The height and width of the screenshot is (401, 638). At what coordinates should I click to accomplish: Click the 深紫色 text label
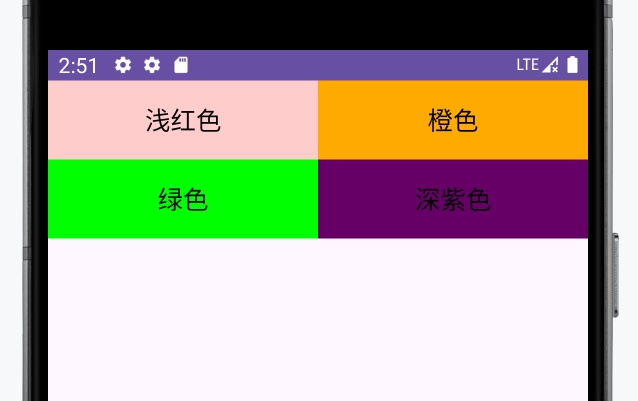(453, 200)
